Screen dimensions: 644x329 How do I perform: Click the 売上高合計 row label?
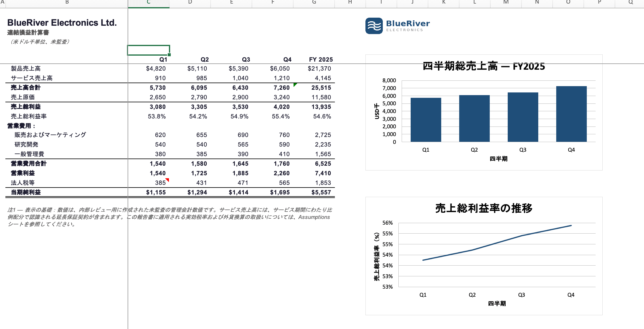[26, 88]
